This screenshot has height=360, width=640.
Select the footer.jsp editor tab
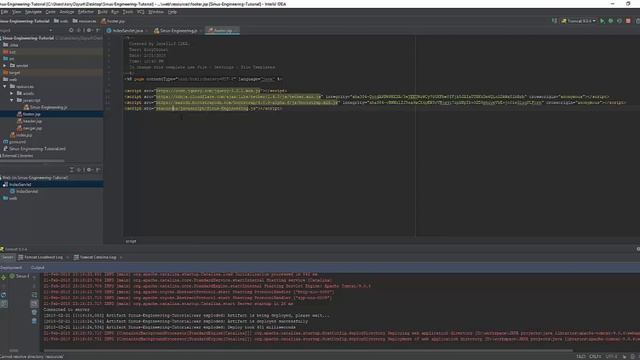coord(221,31)
